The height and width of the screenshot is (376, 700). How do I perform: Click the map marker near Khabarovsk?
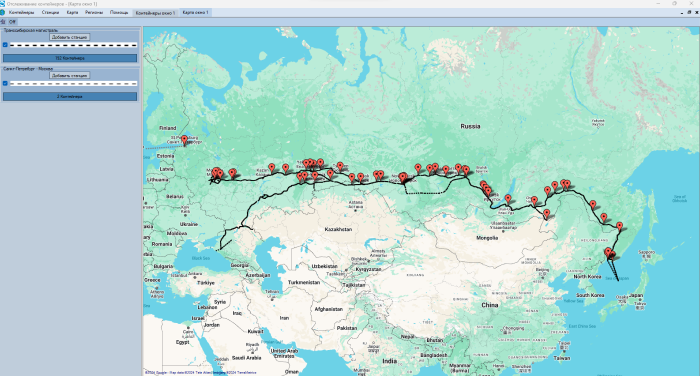coord(620,226)
